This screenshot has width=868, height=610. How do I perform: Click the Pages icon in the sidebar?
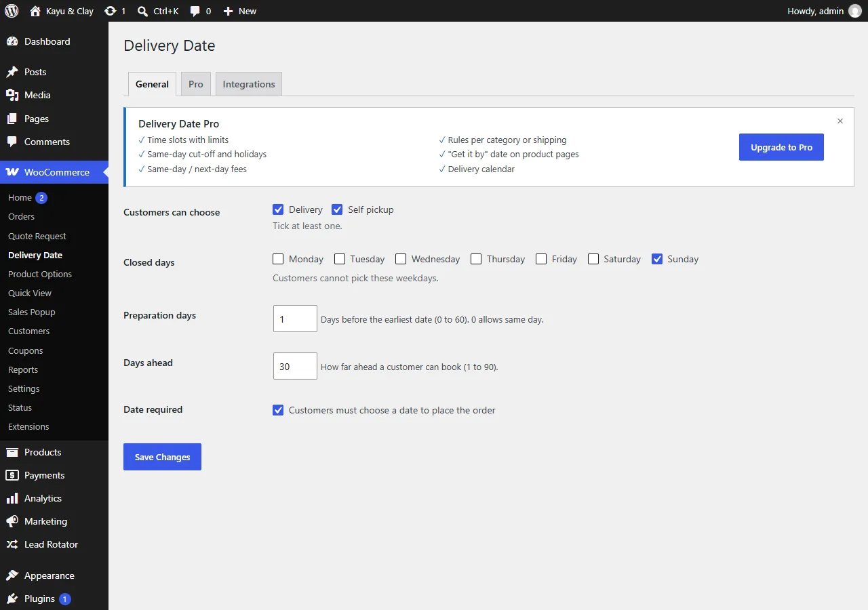pos(12,119)
